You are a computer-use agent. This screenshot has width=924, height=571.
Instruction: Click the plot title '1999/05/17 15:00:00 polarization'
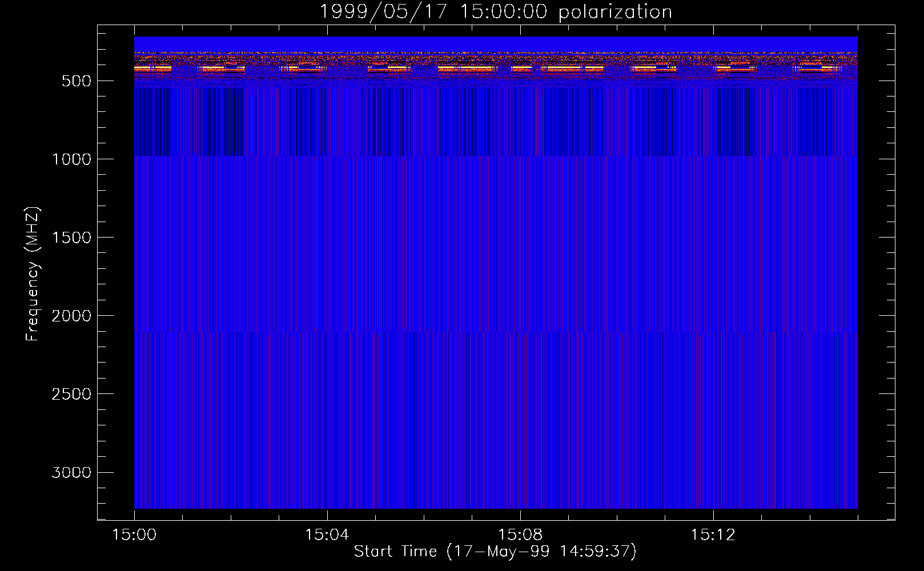tap(496, 11)
